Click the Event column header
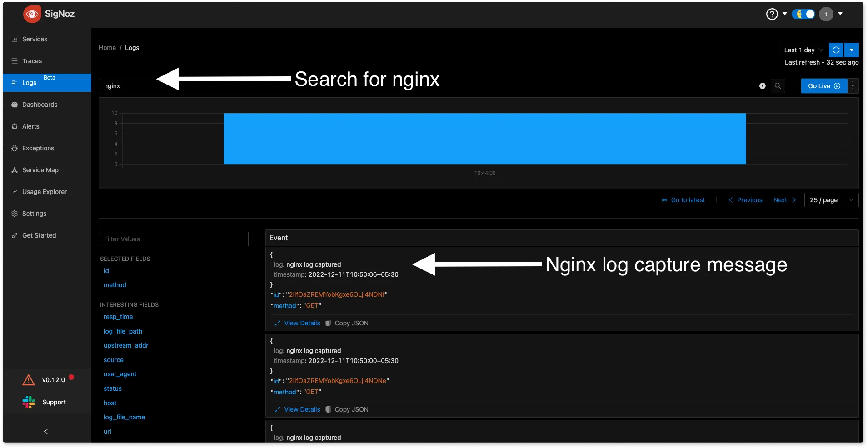The height and width of the screenshot is (448, 868). pos(279,238)
